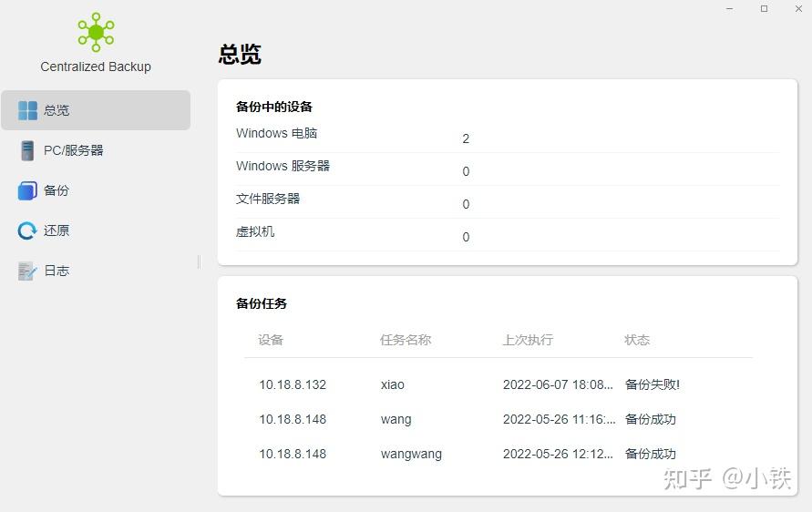Click the 2022-05-26 11:16 execution time
Screen dimensions: 812x512
click(560, 419)
